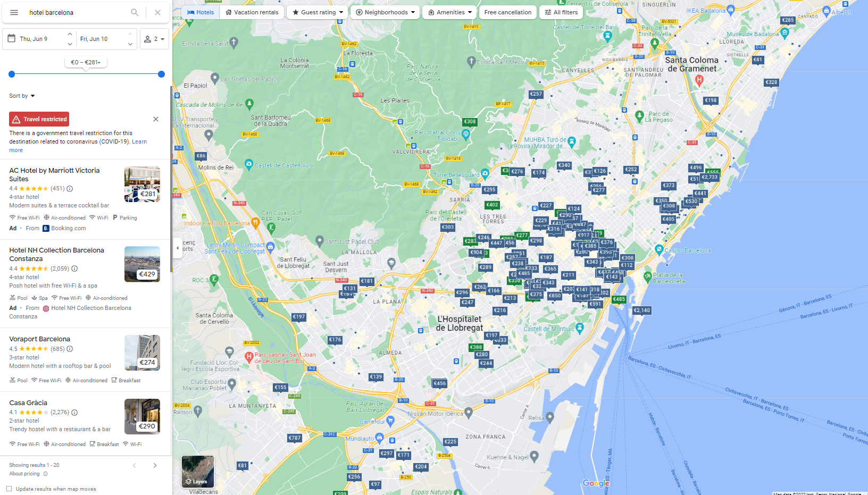
Task: Open the guests selector showing 2
Action: click(154, 38)
